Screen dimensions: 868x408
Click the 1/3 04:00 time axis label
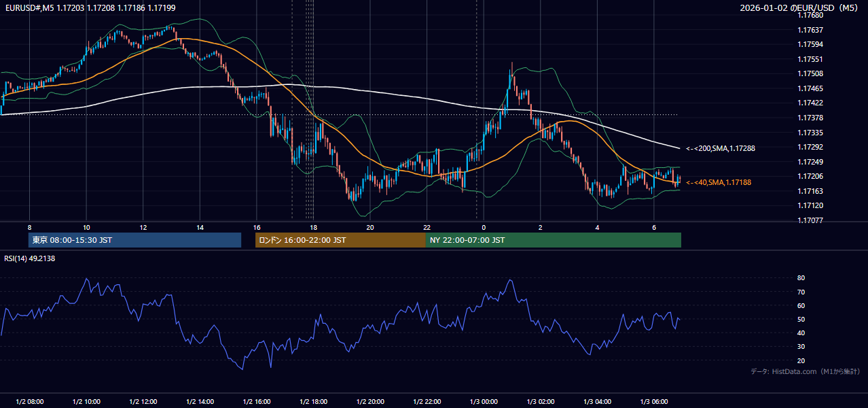pos(597,402)
